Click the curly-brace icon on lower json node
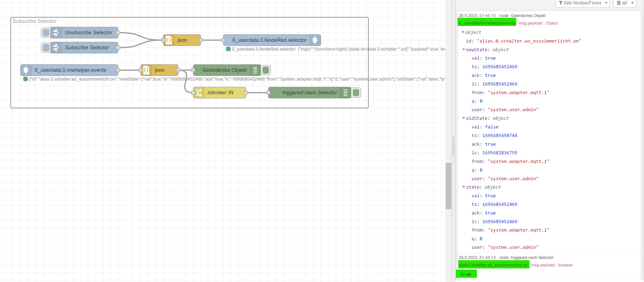The width and height of the screenshot is (644, 282). click(x=146, y=70)
